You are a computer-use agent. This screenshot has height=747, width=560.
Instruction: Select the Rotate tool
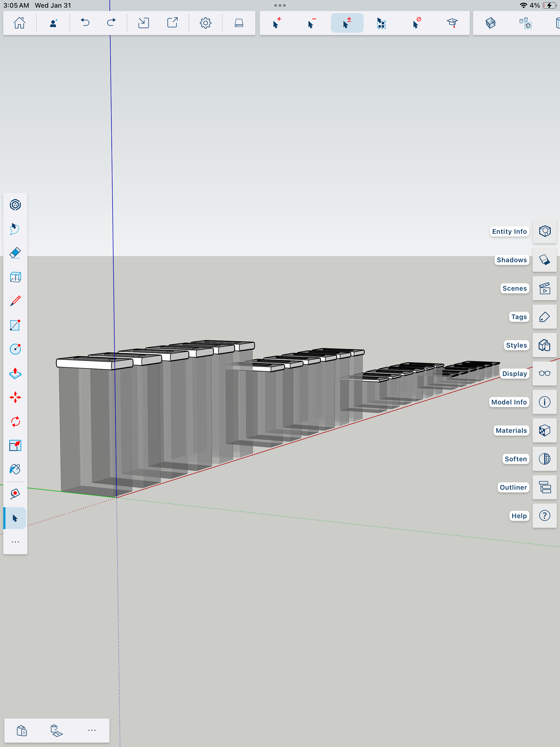click(x=15, y=421)
